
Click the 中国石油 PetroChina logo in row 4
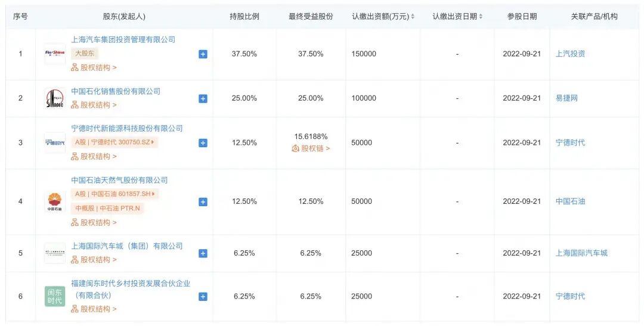55,201
